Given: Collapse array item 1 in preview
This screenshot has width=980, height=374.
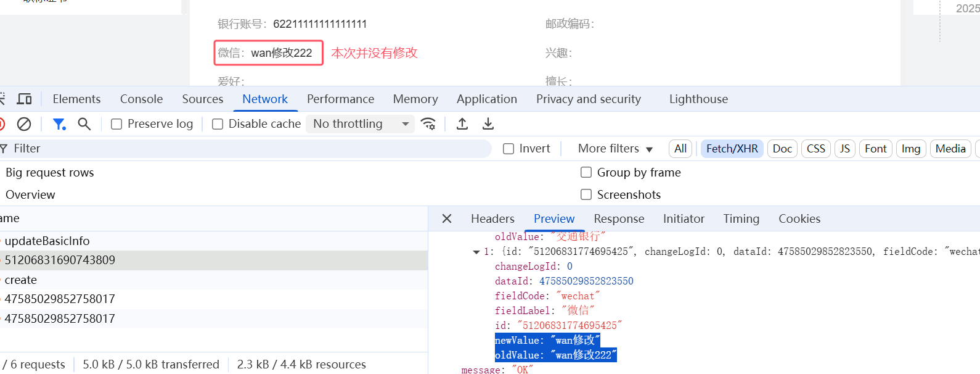Looking at the screenshot, I should pos(476,252).
